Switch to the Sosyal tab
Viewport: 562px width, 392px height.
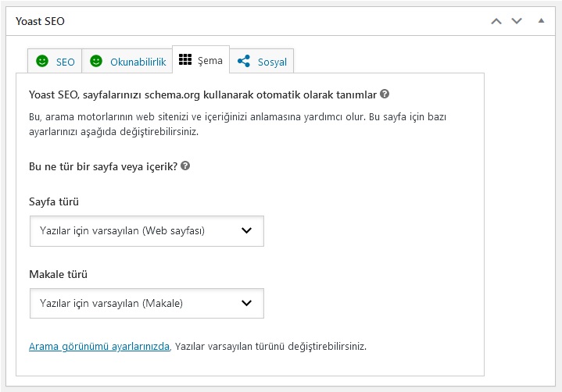(x=262, y=61)
